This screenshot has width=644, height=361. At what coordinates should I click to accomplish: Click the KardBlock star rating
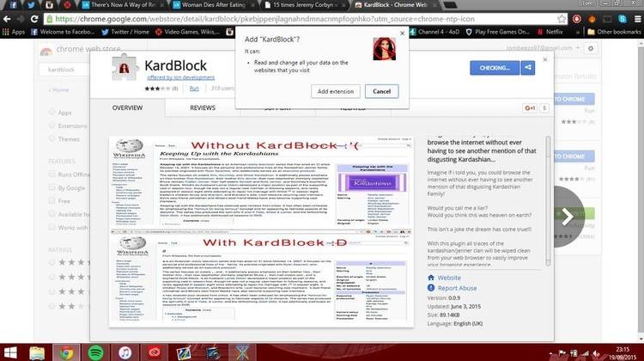tap(157, 89)
